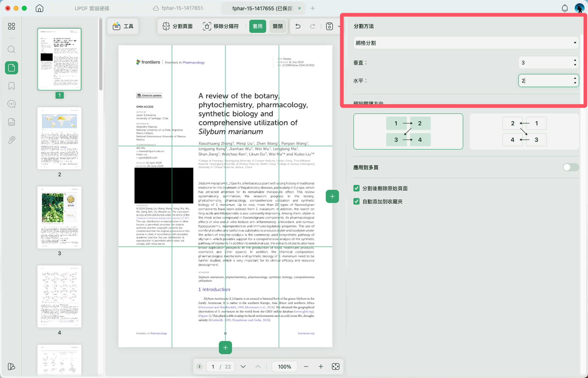Switch to the cloud fphar-15-1417655 tab

click(x=178, y=8)
